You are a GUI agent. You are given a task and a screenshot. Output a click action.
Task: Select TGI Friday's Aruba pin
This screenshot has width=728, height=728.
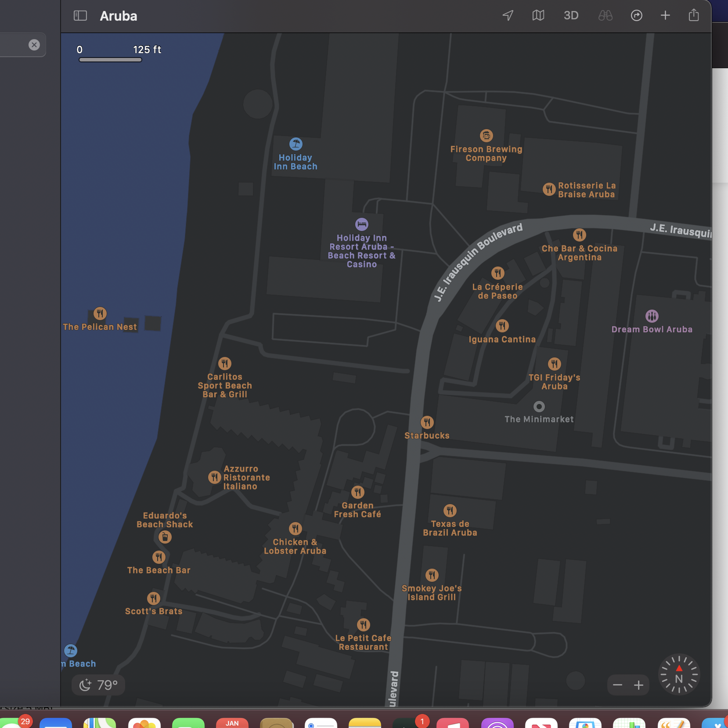[555, 364]
